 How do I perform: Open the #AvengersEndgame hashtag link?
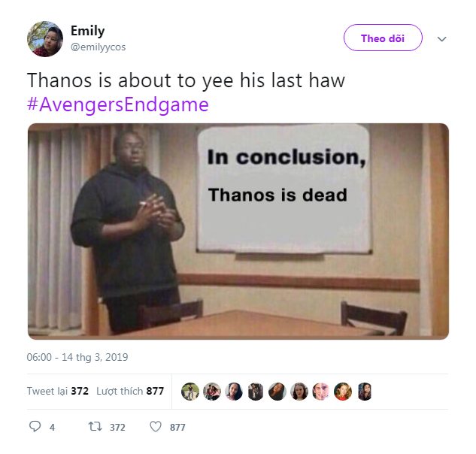[x=118, y=104]
